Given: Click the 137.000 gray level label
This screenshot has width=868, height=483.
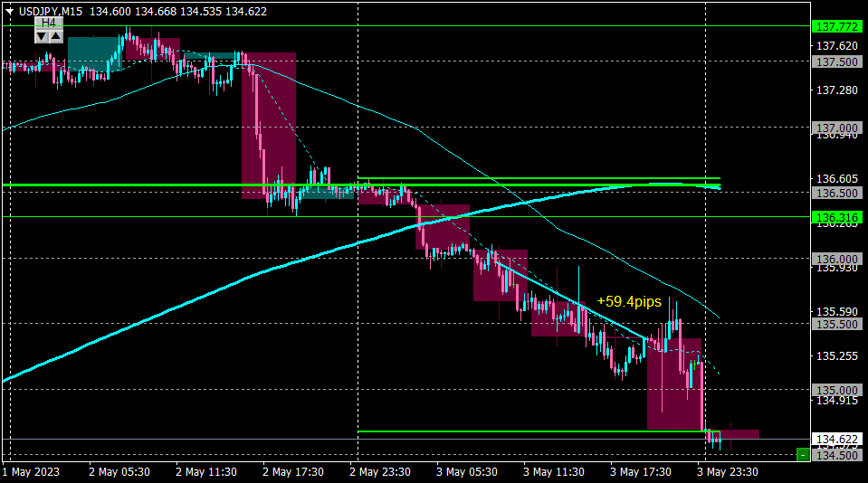Looking at the screenshot, I should pyautogui.click(x=837, y=128).
